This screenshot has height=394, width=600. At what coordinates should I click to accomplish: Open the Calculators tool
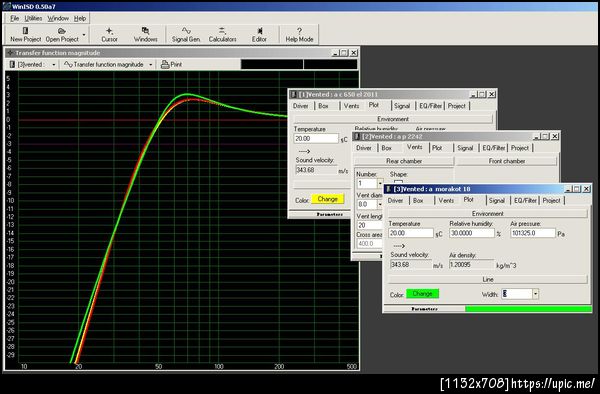(x=222, y=34)
